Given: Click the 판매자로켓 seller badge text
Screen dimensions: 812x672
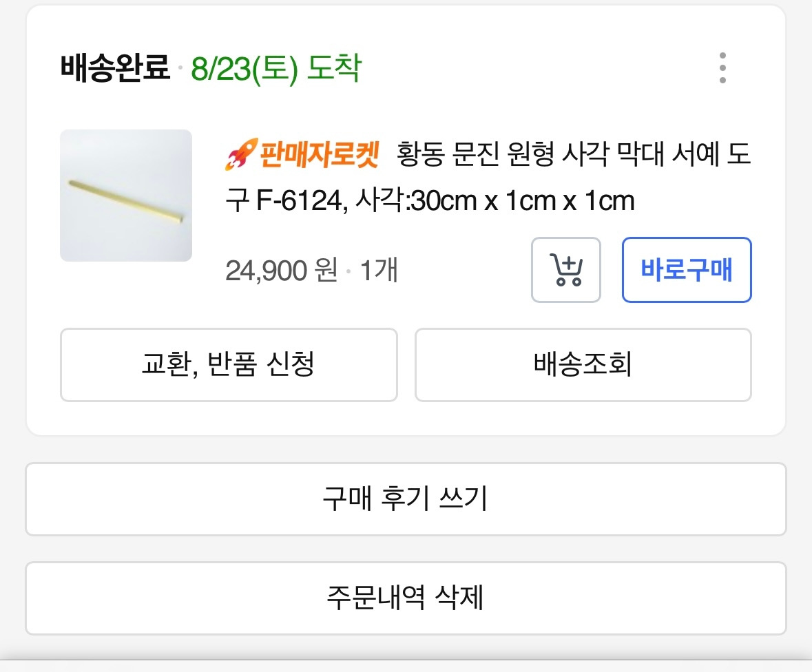Looking at the screenshot, I should [319, 155].
